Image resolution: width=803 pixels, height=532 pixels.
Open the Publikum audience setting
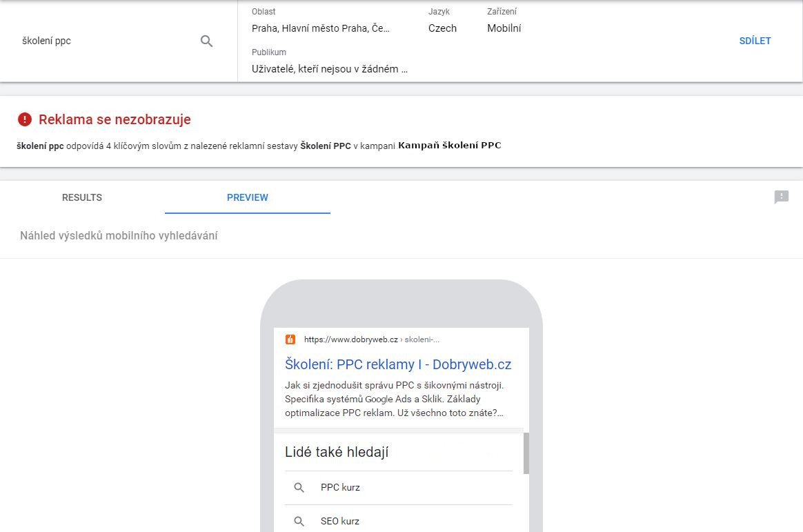point(330,61)
